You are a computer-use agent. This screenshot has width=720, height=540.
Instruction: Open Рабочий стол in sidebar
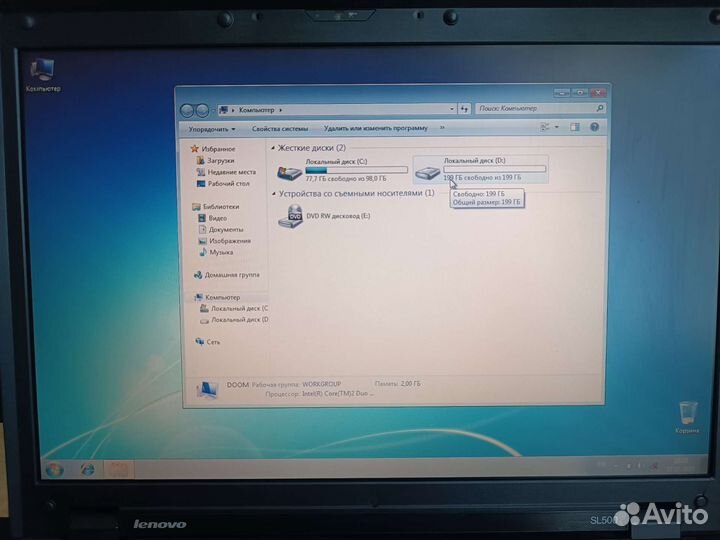pos(223,183)
